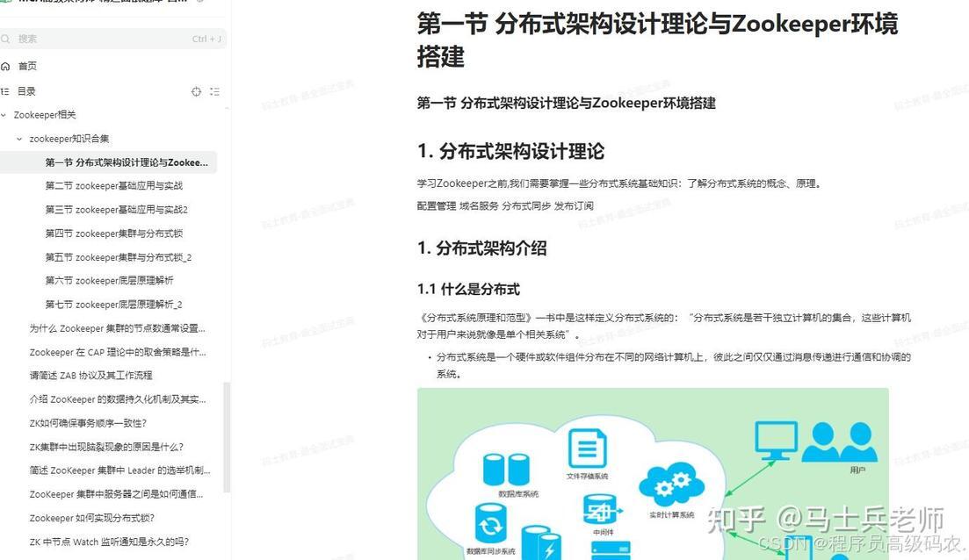Click the main page title heading
This screenshot has height=560, width=969.
[657, 40]
